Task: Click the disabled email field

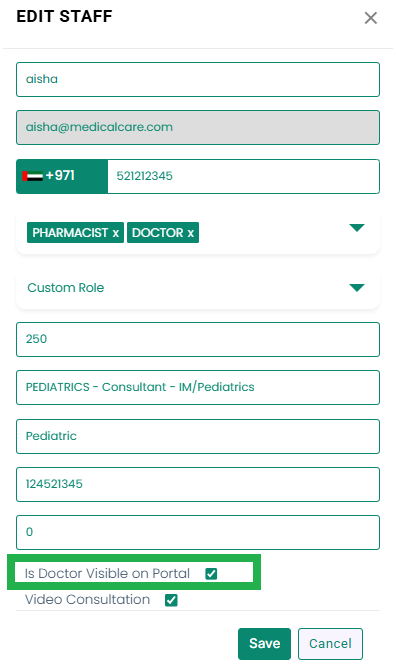Action: click(x=198, y=127)
